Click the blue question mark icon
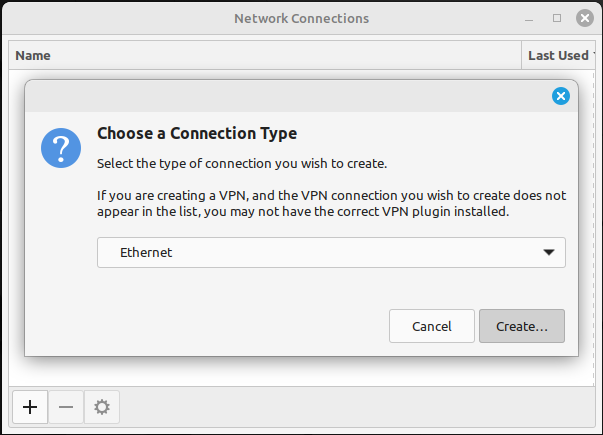The width and height of the screenshot is (603, 435). coord(61,148)
